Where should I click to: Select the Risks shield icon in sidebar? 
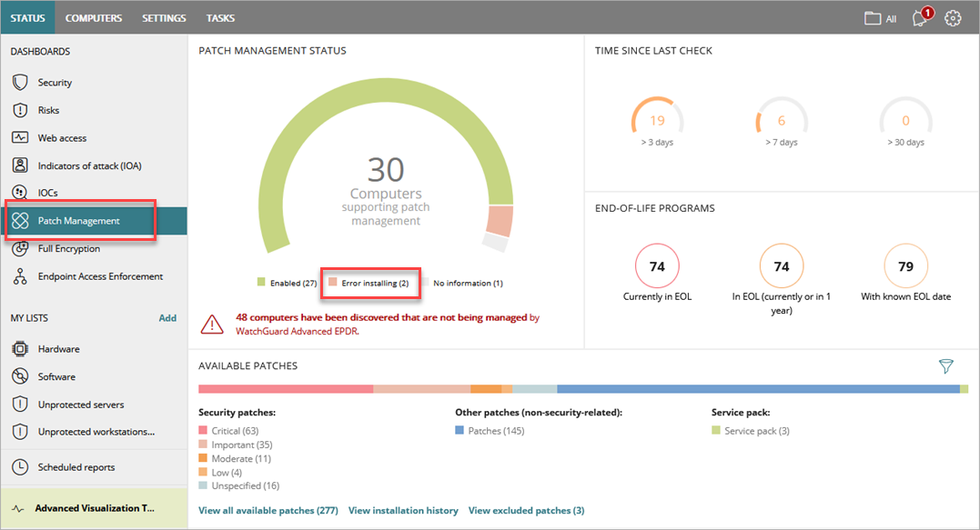(x=18, y=109)
